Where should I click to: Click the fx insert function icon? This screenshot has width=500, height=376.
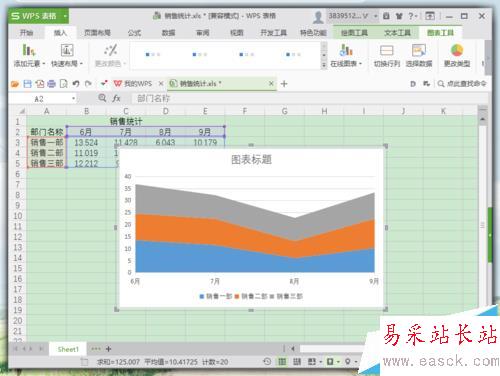[116, 98]
